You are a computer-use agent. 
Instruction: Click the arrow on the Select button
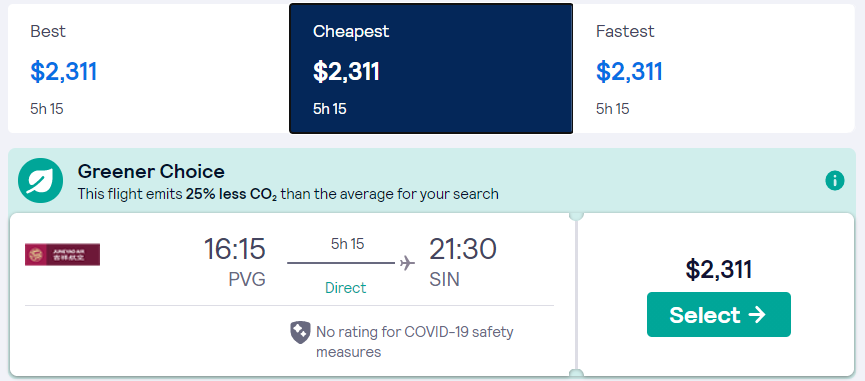757,315
